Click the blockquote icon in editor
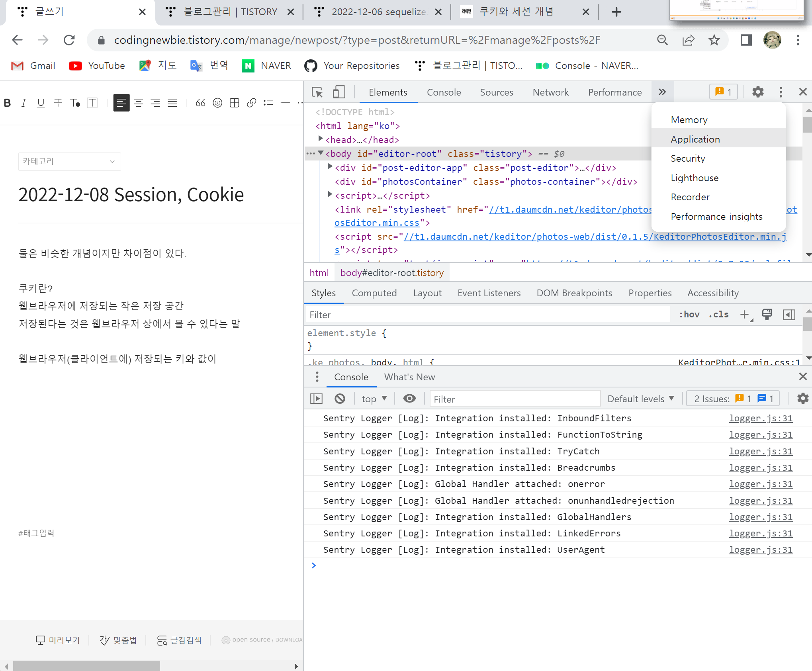 (x=200, y=103)
